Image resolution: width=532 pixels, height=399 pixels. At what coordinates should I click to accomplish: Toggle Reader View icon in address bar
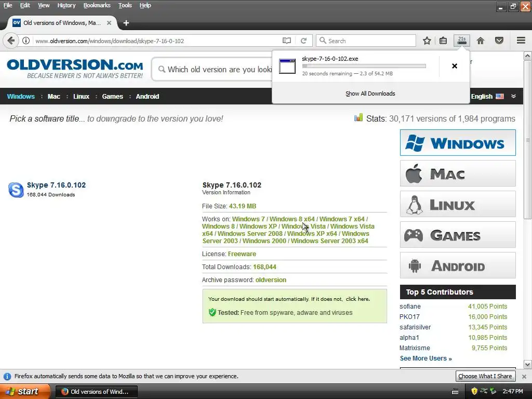[x=287, y=41]
